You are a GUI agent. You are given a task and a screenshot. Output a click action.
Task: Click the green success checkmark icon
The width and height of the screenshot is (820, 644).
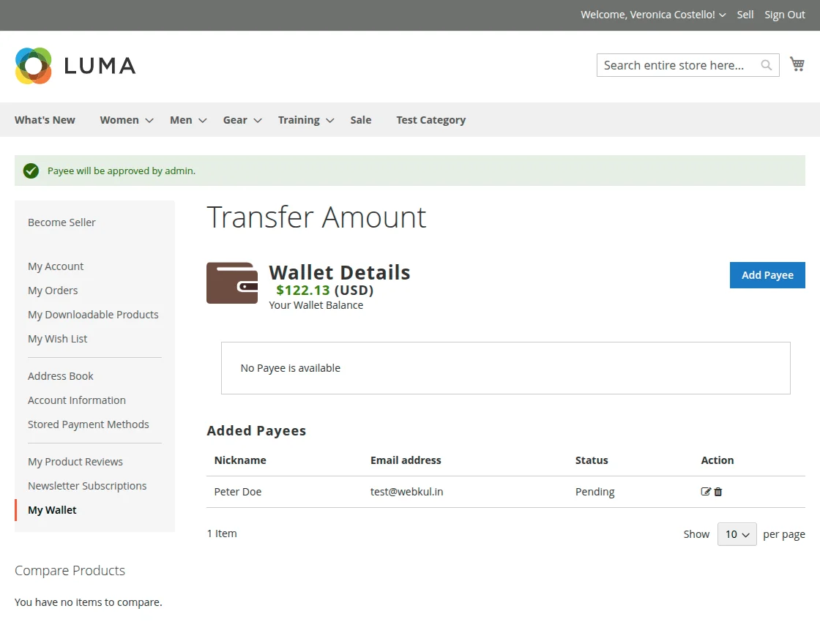pyautogui.click(x=31, y=171)
